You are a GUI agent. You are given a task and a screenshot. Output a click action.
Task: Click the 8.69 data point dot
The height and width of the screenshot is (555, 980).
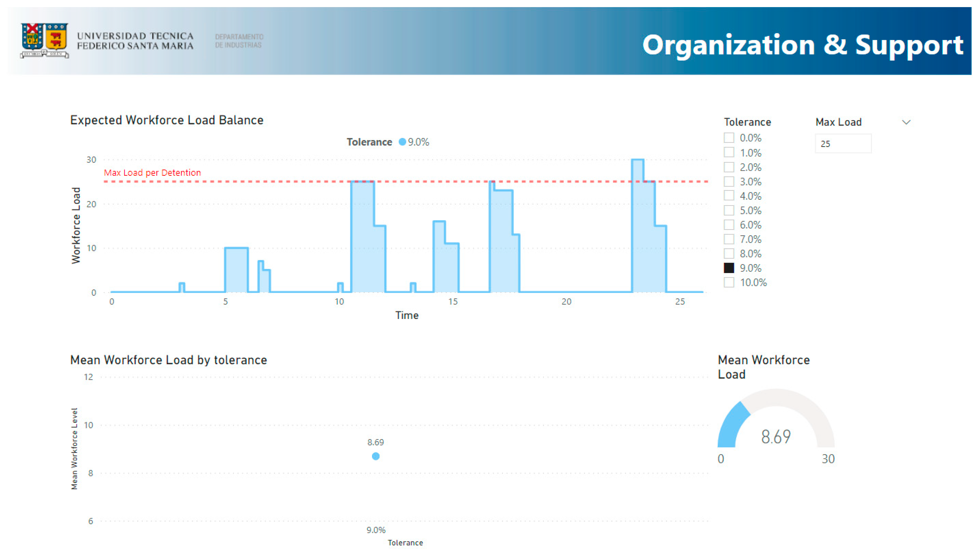pos(375,456)
